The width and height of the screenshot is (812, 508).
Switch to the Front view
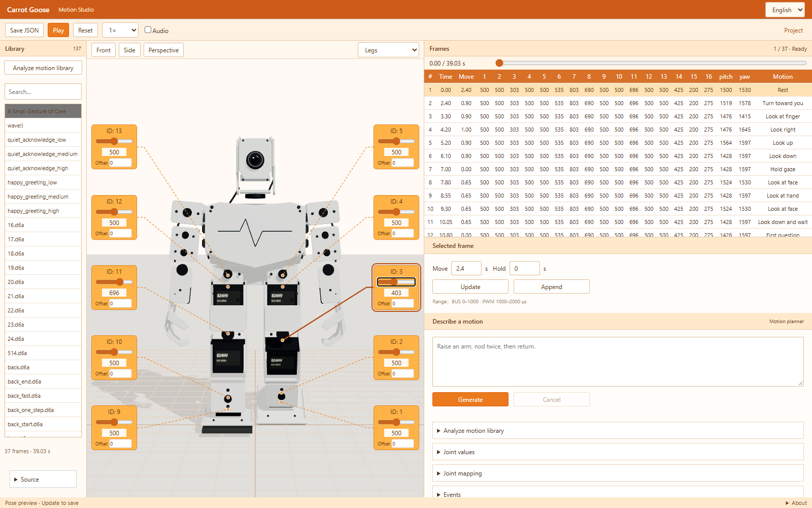104,50
